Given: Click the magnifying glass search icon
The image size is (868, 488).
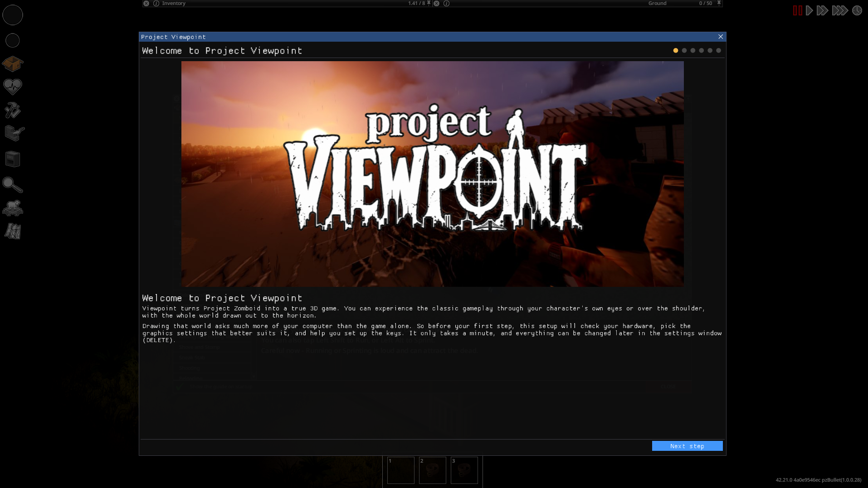Looking at the screenshot, I should (x=13, y=185).
